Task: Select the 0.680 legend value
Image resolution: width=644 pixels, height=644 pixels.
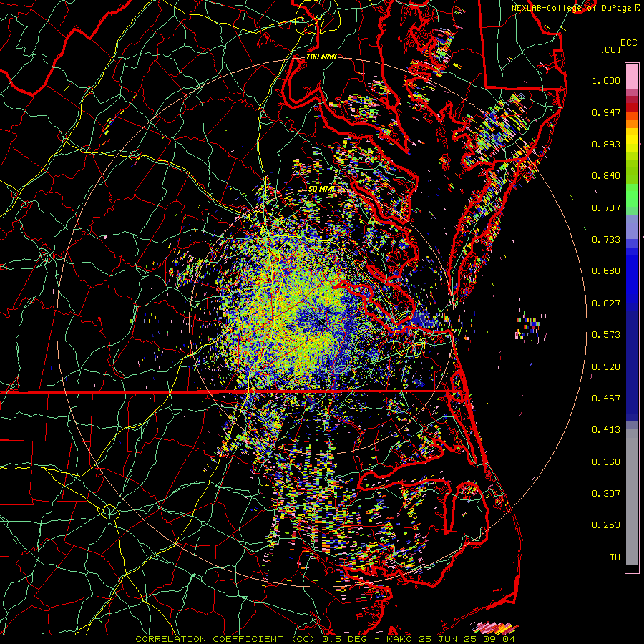Action: pos(606,271)
